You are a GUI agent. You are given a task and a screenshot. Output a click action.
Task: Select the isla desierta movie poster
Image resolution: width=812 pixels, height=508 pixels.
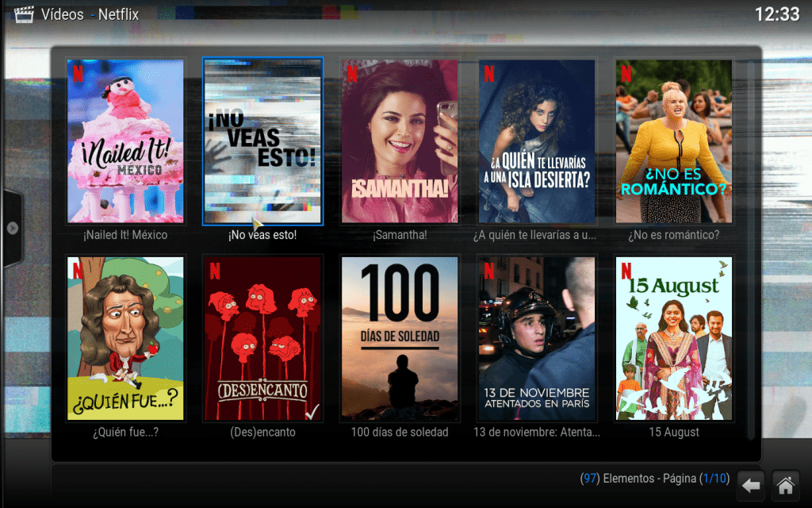(x=537, y=141)
